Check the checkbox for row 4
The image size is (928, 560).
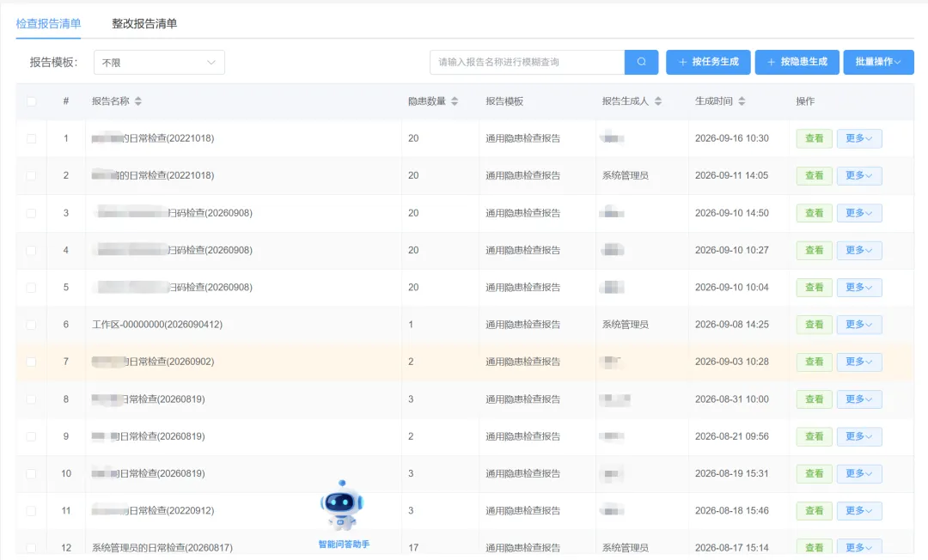tap(32, 250)
